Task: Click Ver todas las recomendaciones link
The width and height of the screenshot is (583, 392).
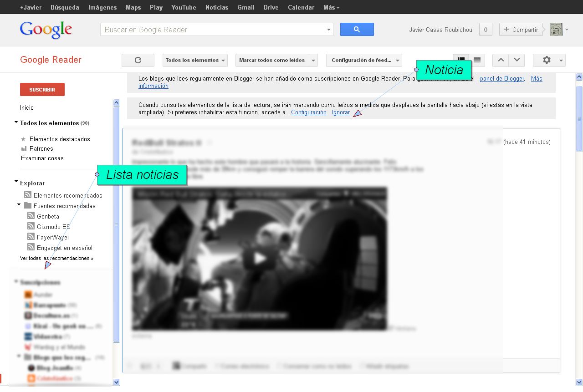Action: (56, 258)
